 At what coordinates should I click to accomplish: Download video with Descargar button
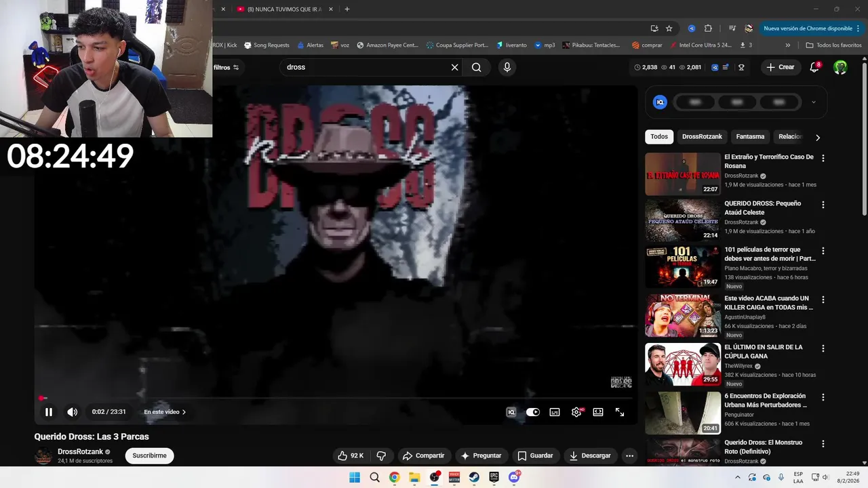click(x=590, y=455)
